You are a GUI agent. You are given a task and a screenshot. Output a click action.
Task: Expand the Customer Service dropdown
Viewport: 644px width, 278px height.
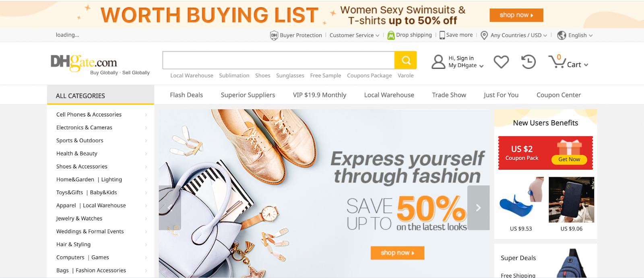[x=354, y=35]
